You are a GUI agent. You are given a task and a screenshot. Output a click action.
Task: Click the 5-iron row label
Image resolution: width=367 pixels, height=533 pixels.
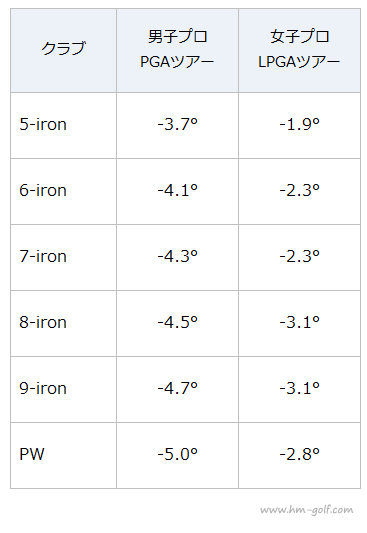point(43,124)
